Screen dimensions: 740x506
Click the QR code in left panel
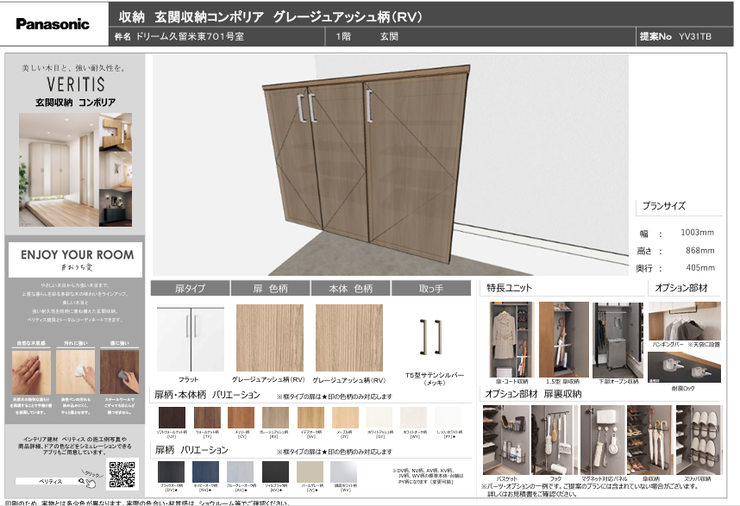pyautogui.click(x=121, y=471)
